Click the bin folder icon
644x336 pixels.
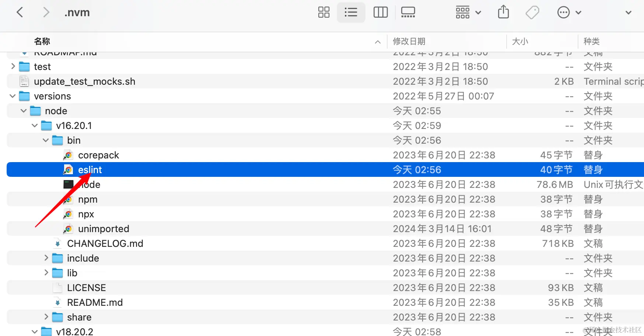[57, 140]
